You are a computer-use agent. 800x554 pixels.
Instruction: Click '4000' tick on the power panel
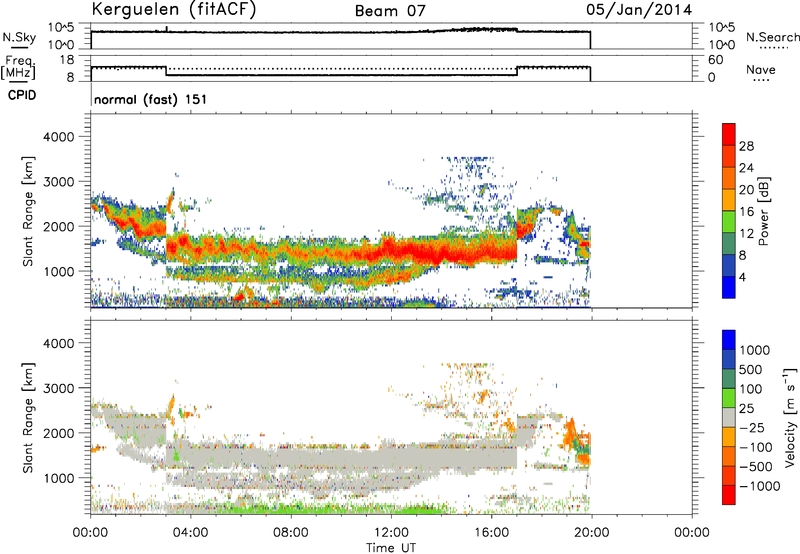58,137
